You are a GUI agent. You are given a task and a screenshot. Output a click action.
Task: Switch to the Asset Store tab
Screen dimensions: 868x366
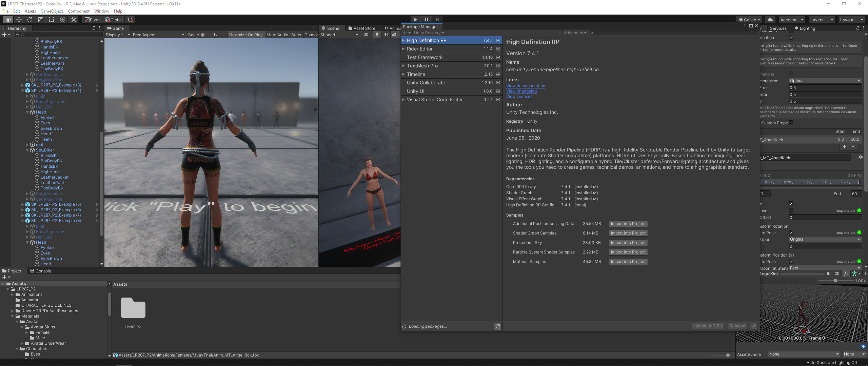361,28
